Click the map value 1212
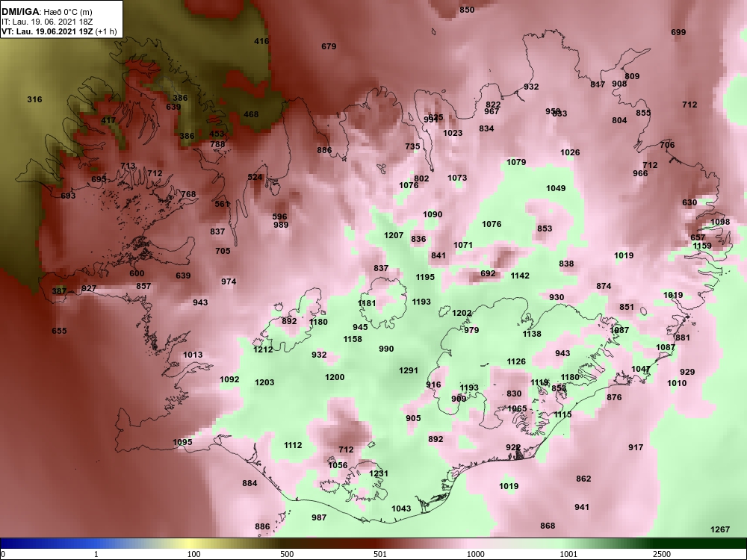747x560 pixels. click(263, 349)
